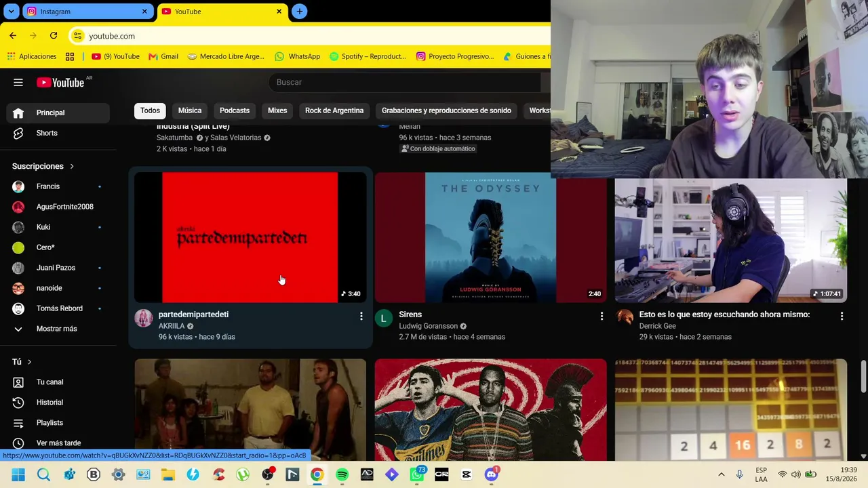Open the Kuki subscription channel
The image size is (868, 488).
click(x=58, y=227)
